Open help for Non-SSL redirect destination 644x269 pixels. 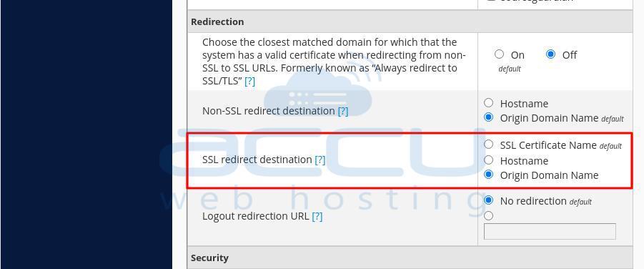tap(343, 111)
